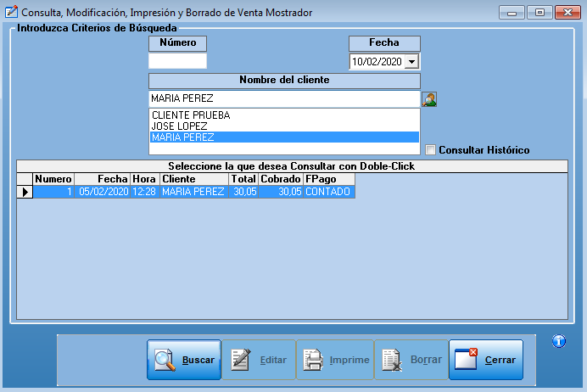Screen dimensions: 587x392
Task: Click the 05/02/2020 date cell
Action: pos(103,192)
